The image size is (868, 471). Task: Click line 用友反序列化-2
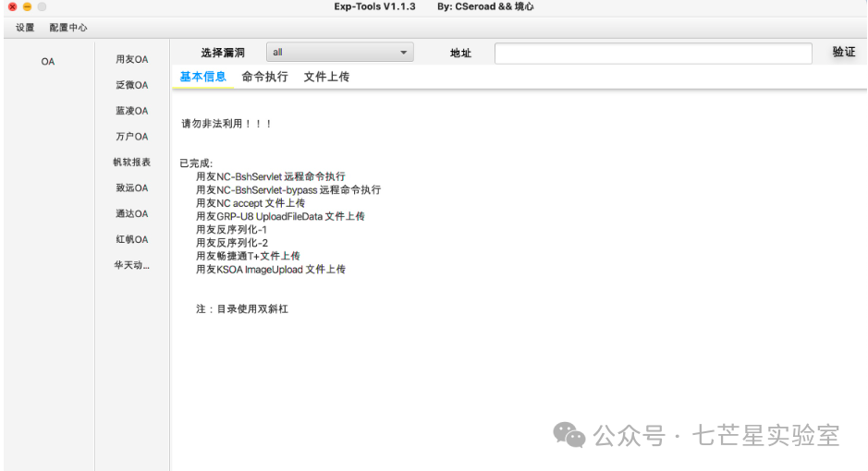pos(232,243)
